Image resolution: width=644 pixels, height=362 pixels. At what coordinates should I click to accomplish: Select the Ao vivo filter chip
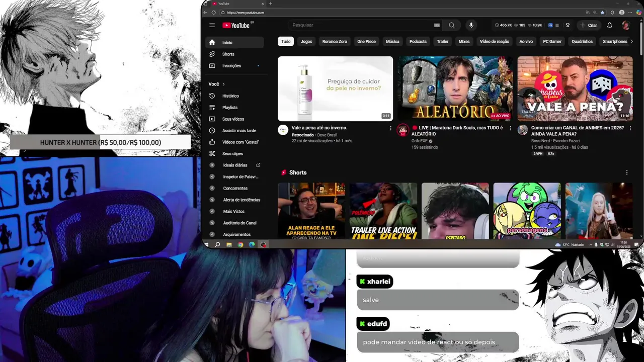point(526,42)
